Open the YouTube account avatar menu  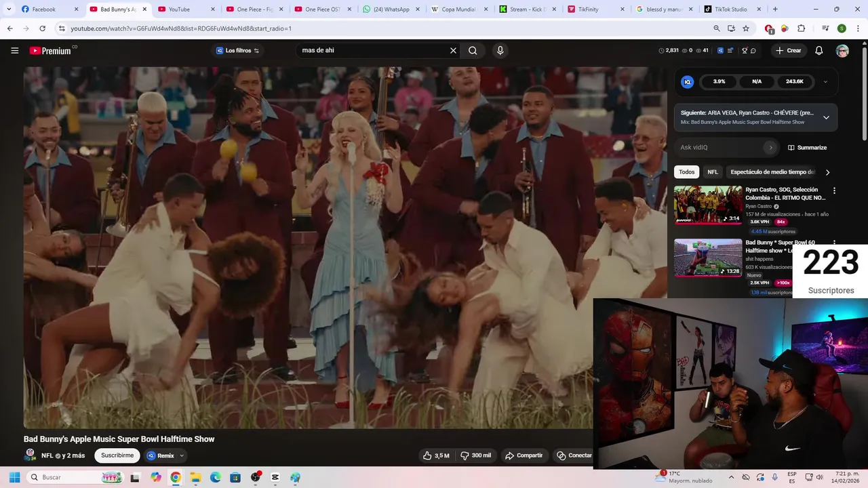click(842, 51)
